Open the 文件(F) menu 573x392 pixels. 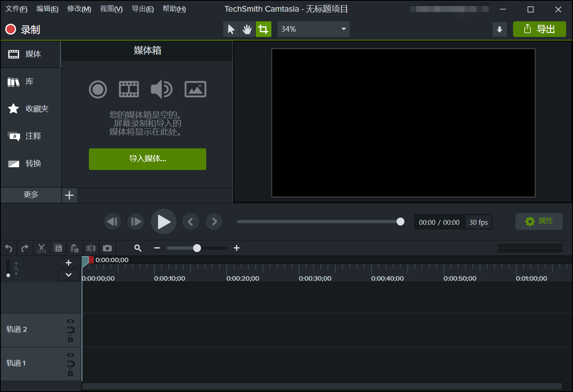[x=16, y=9]
